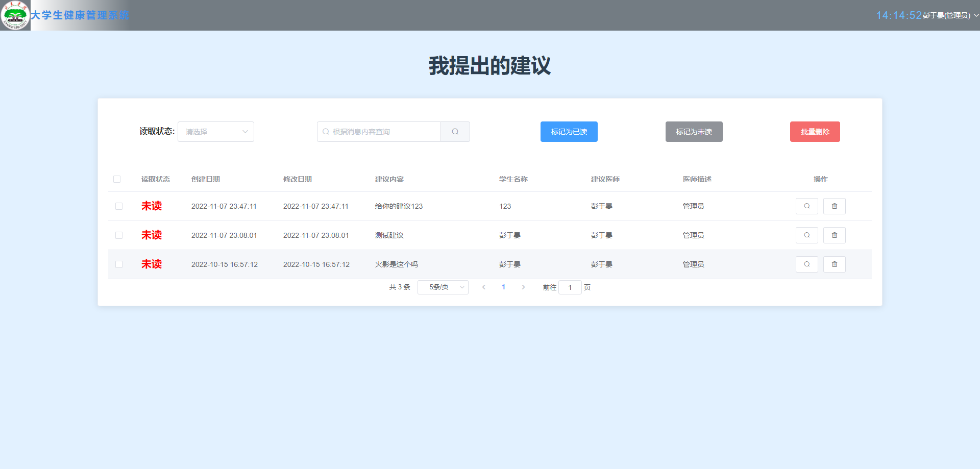View details of 火影是这个吗 suggestion
This screenshot has height=469, width=980.
[x=806, y=264]
